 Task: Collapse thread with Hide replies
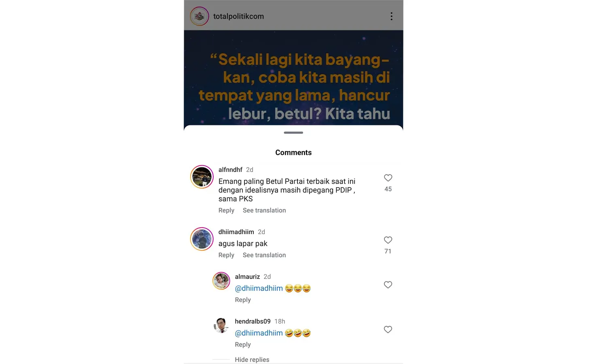(252, 360)
